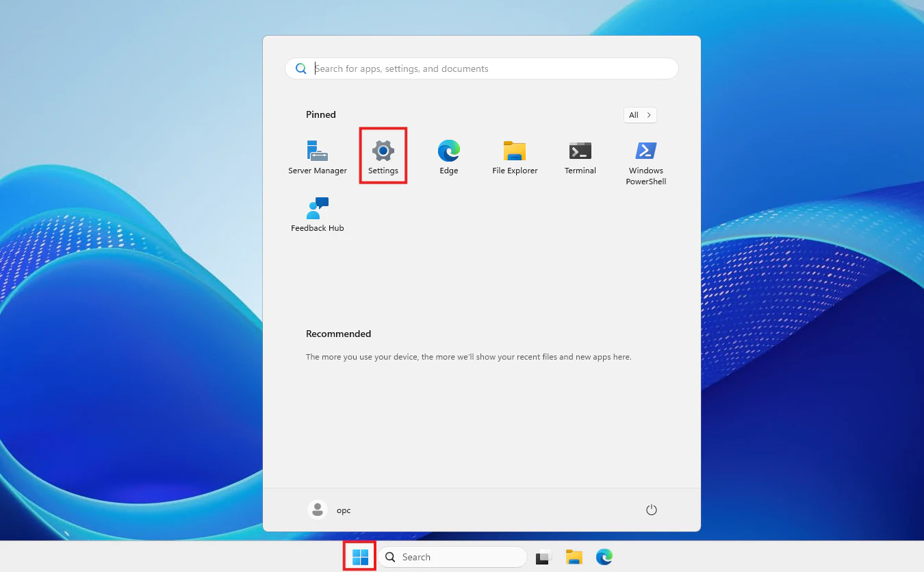Open Windows PowerShell pinned app
Viewport: 924px width, 572px height.
pyautogui.click(x=646, y=162)
